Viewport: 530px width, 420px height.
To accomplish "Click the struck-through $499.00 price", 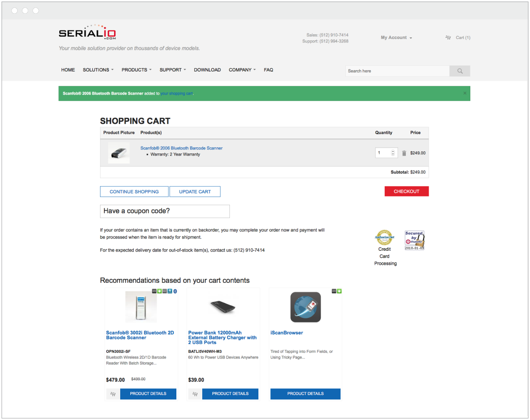I will coord(138,379).
